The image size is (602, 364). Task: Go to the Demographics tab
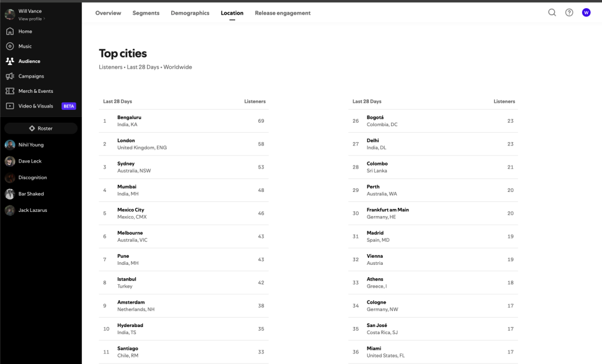point(190,13)
